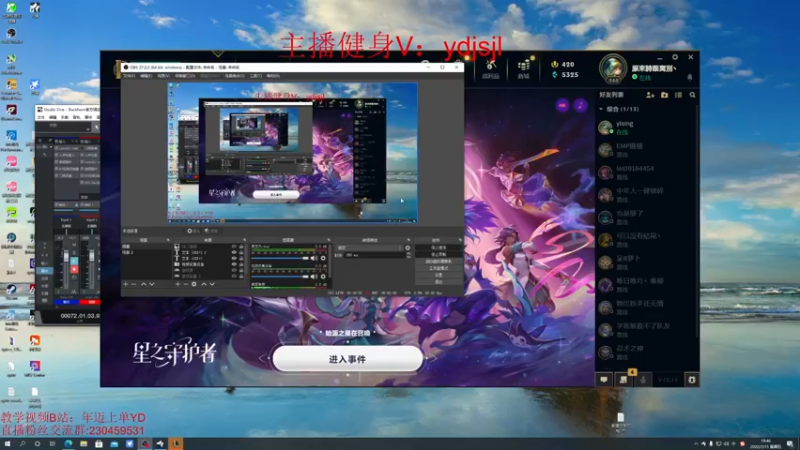Image resolution: width=800 pixels, height=450 pixels.
Task: Open scene transition properties gear in OBS
Action: coord(407,248)
